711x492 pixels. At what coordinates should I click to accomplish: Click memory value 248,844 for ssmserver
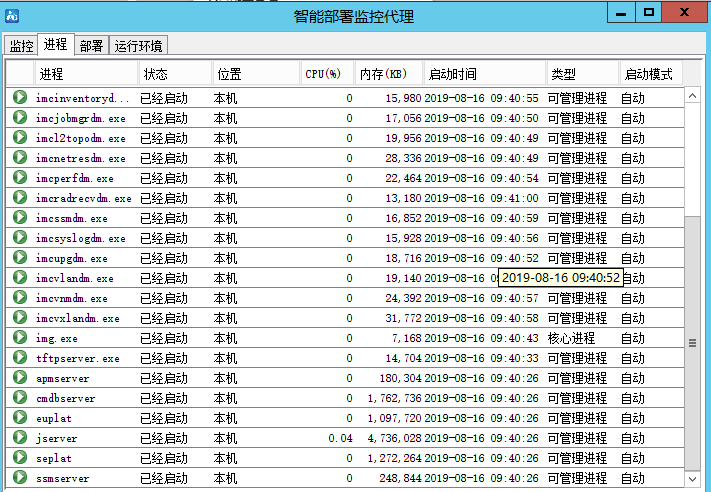point(400,478)
